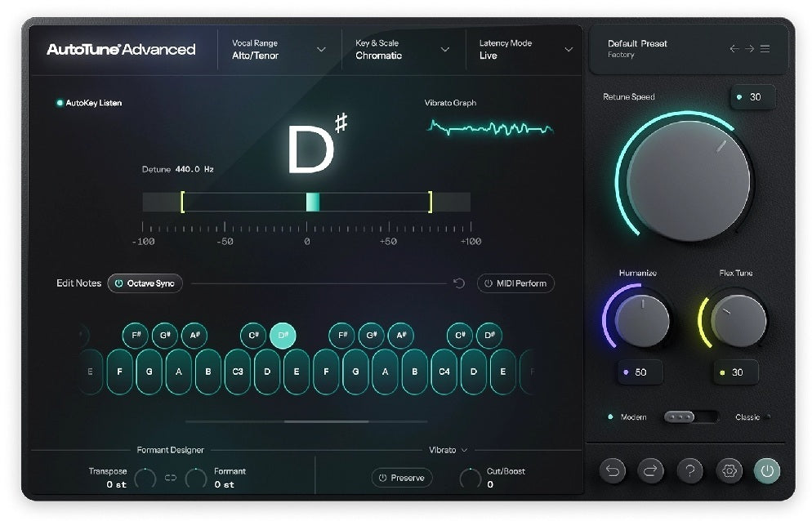Open the Vocal Range dropdown
812x521 pixels.
pos(279,49)
